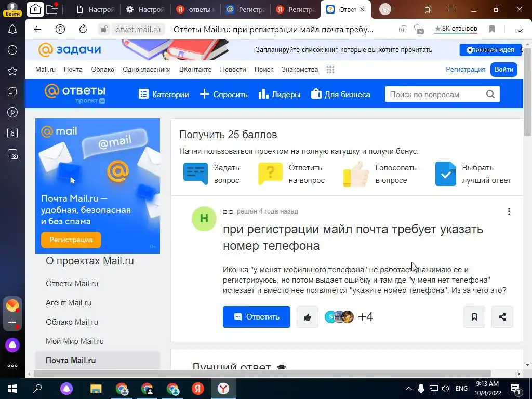Click the address bar URL otvet.mail.ru
Image resolution: width=532 pixels, height=399 pixels.
pos(138,30)
